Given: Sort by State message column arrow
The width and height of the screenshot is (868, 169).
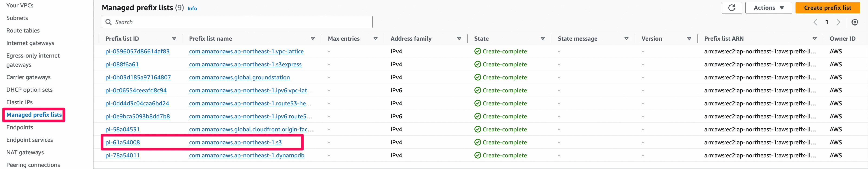Looking at the screenshot, I should click(x=626, y=39).
